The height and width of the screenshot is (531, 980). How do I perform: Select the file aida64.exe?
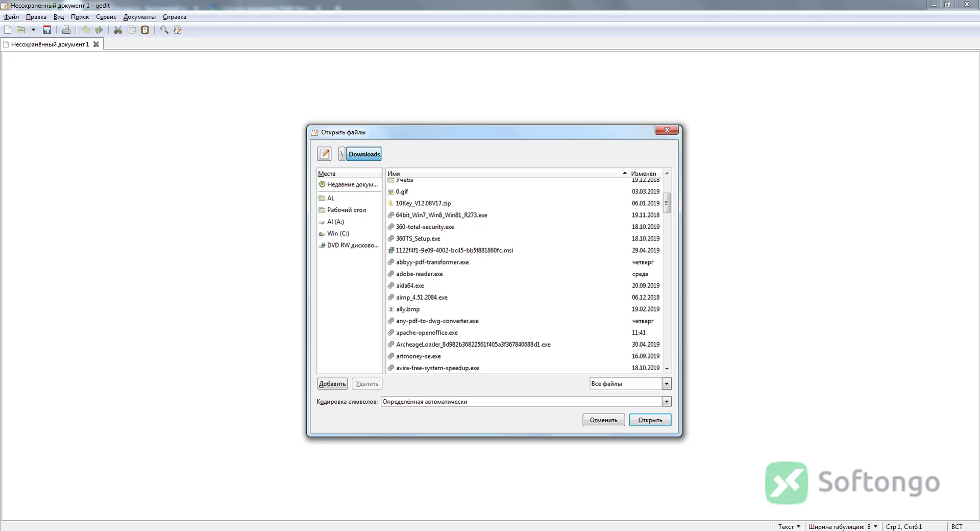[524, 285]
